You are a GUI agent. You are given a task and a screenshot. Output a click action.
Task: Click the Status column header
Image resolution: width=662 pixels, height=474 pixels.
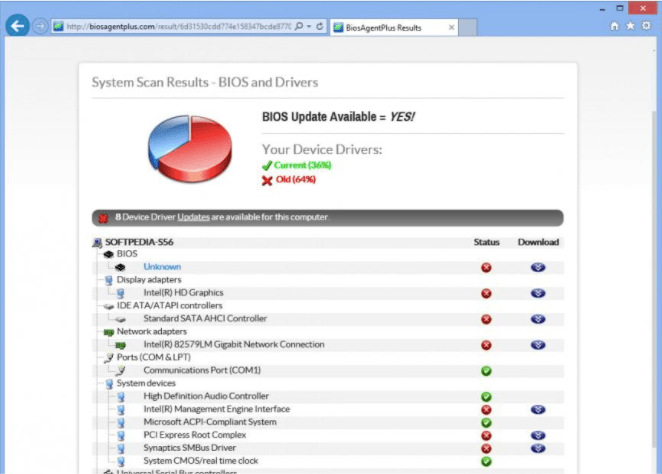pyautogui.click(x=486, y=242)
